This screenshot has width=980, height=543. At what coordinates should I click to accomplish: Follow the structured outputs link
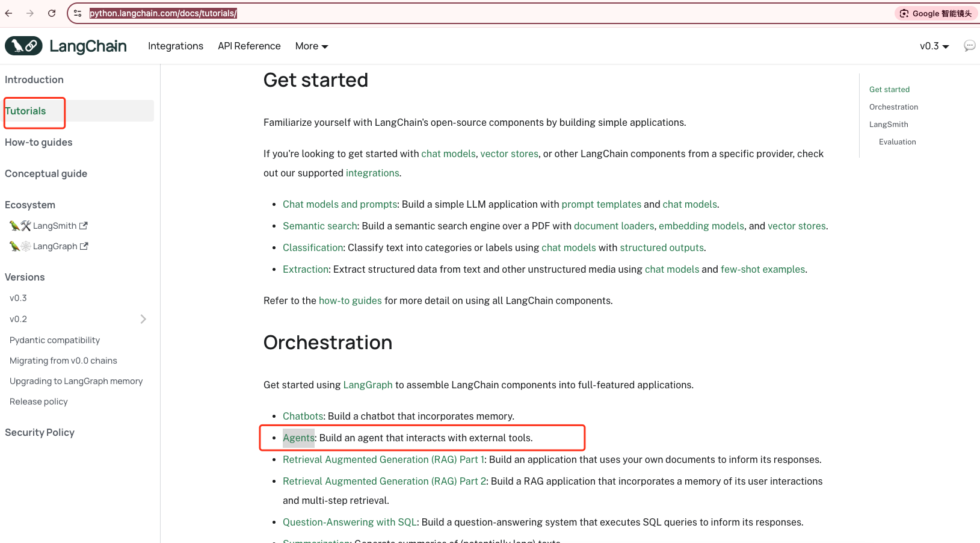[x=662, y=247]
